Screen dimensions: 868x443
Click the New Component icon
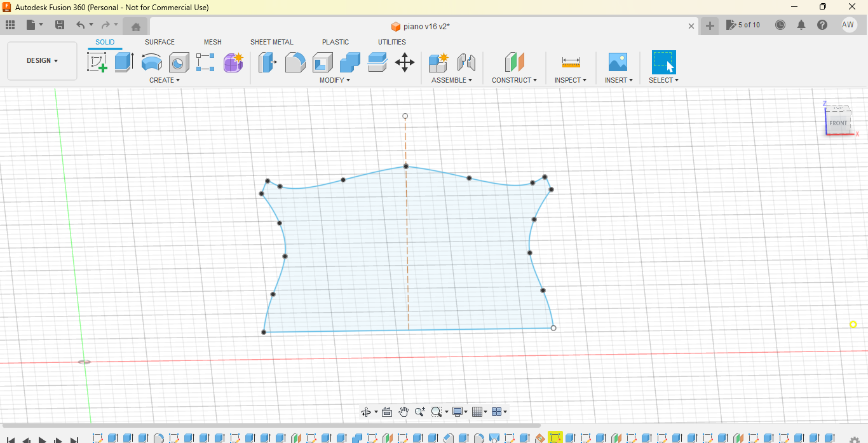(x=438, y=62)
